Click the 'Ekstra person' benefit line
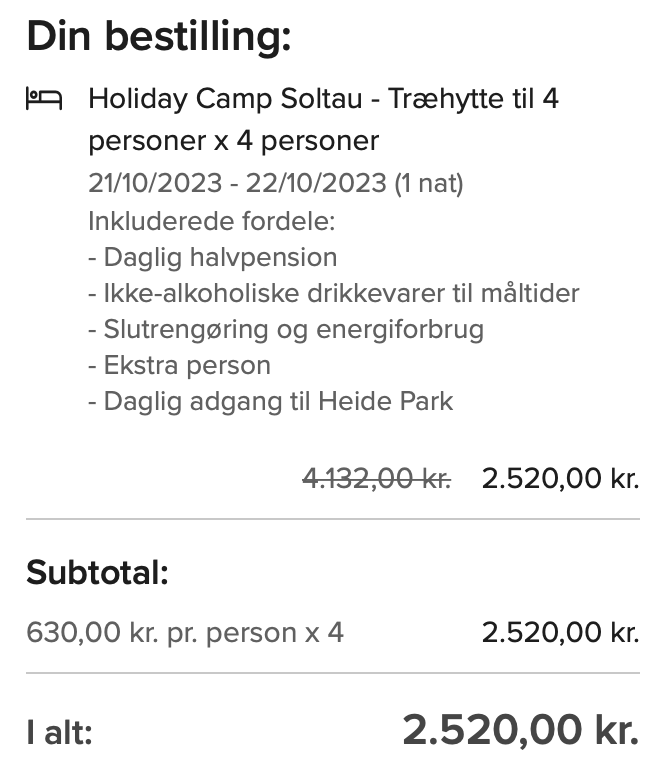 pyautogui.click(x=179, y=365)
